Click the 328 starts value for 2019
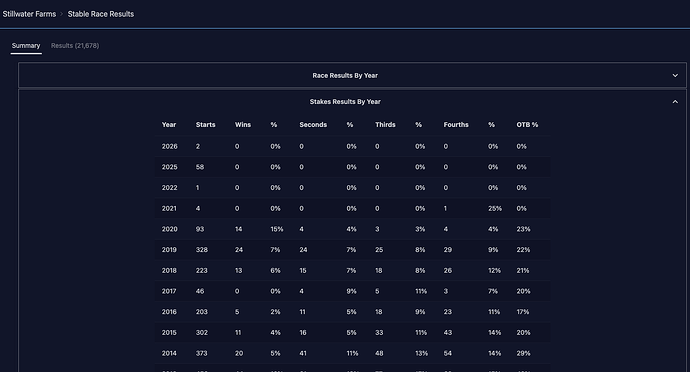This screenshot has width=690, height=372. pos(202,250)
